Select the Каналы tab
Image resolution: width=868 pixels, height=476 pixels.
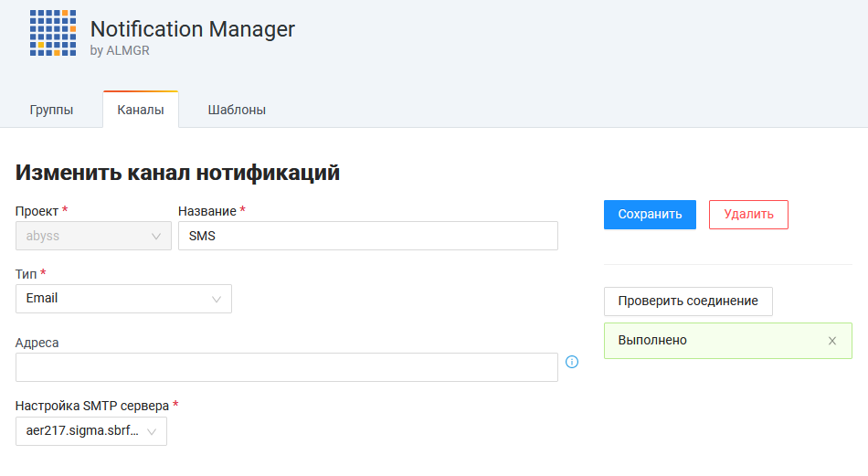tap(141, 110)
